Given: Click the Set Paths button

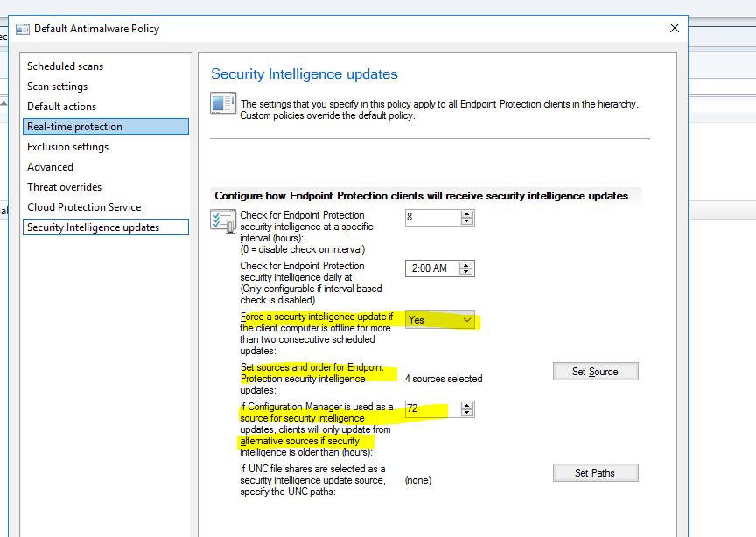Looking at the screenshot, I should [596, 473].
